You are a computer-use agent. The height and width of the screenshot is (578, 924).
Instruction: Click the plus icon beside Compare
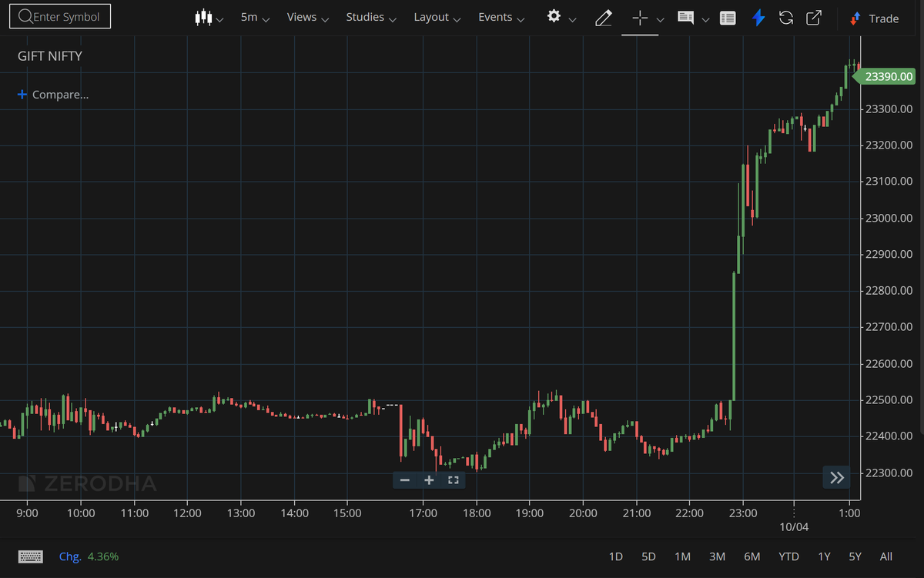tap(22, 95)
